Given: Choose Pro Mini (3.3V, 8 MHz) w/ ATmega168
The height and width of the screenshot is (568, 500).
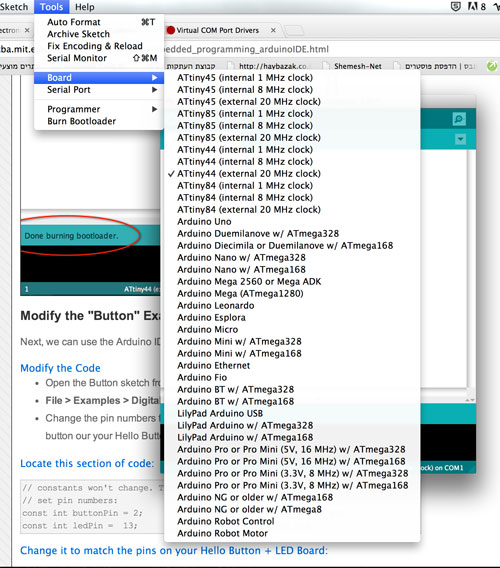Looking at the screenshot, I should [x=292, y=485].
